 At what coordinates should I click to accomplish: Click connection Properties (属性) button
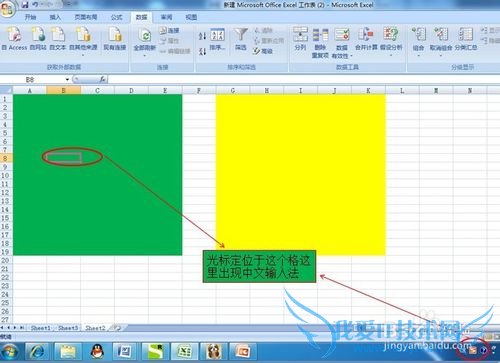(169, 41)
